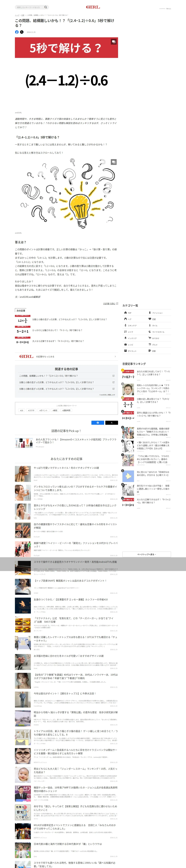Open gallery icon on lightbulb illustration
186x868 pixels.
pos(114,162)
